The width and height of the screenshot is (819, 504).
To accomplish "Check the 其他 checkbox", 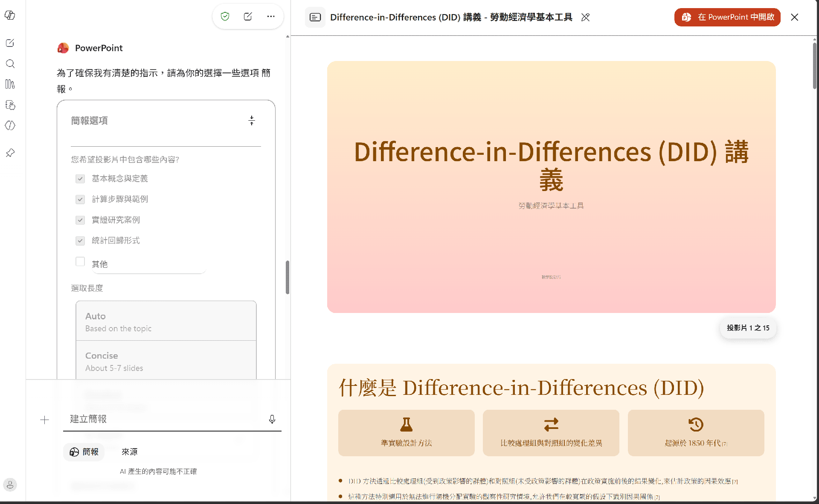I will [80, 261].
